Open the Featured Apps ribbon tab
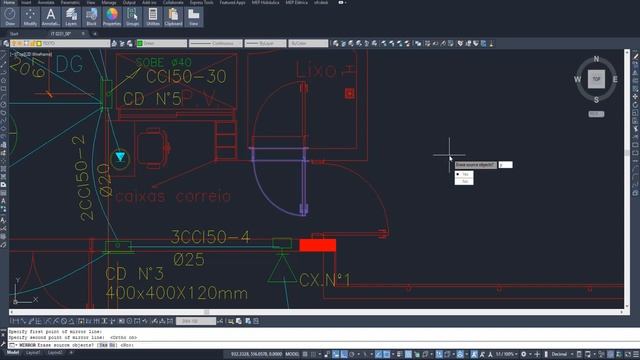 pos(232,2)
